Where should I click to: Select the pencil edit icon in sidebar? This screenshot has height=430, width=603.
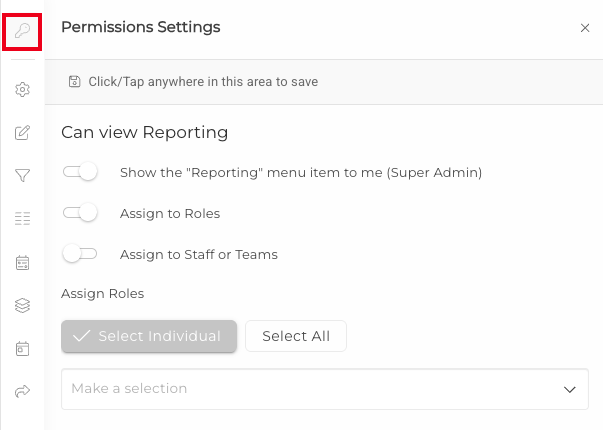point(22,133)
